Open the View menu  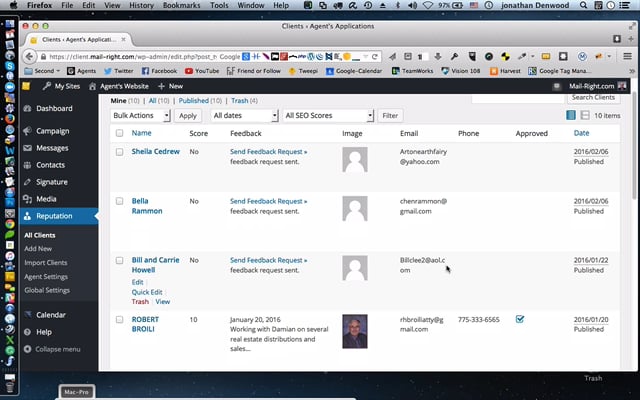click(x=112, y=5)
